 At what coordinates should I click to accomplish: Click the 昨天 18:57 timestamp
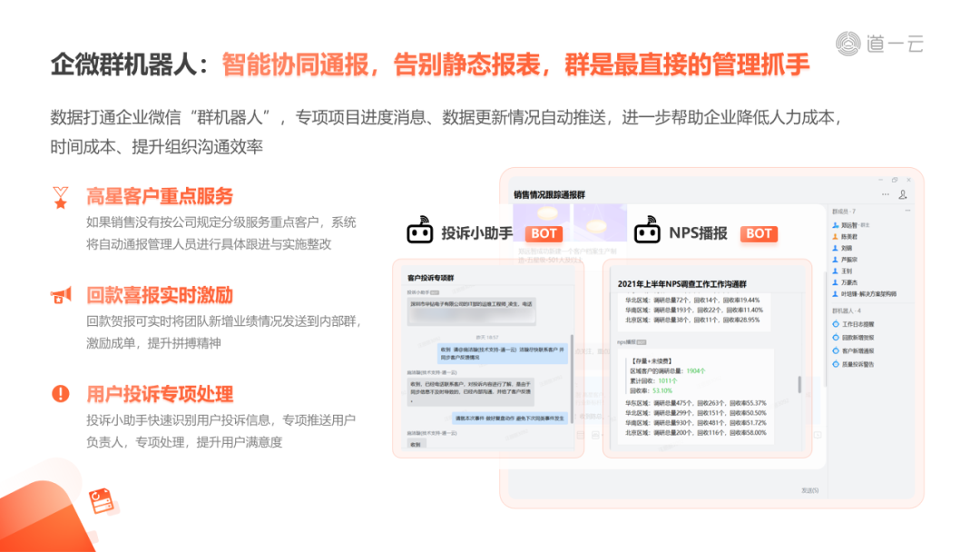[x=487, y=337]
